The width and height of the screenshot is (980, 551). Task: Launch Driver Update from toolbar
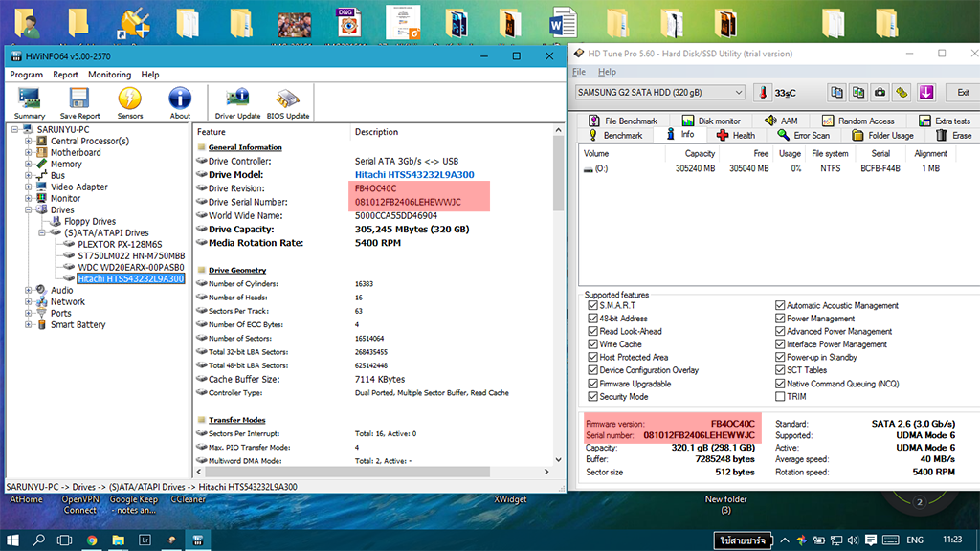(237, 103)
